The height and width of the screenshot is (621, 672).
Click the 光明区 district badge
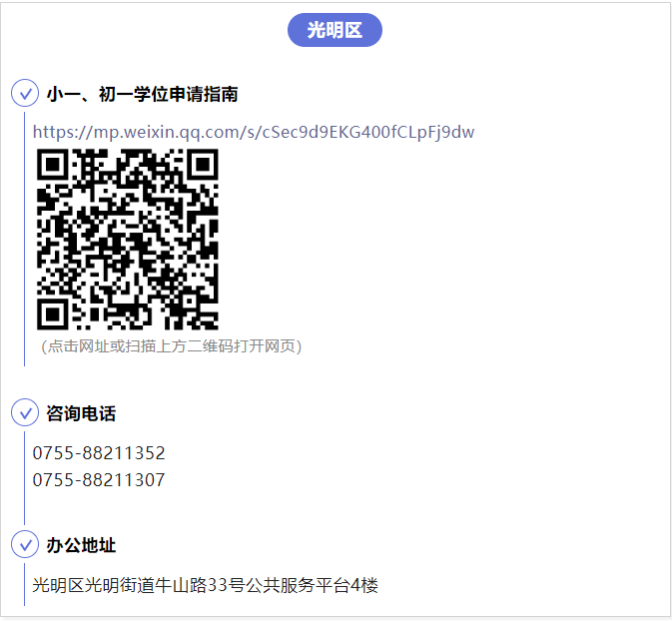(x=335, y=30)
